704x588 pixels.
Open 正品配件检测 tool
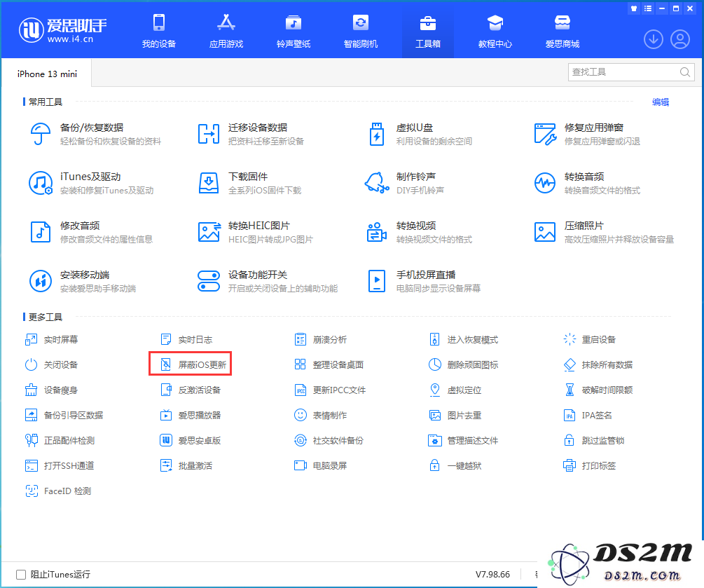60,440
